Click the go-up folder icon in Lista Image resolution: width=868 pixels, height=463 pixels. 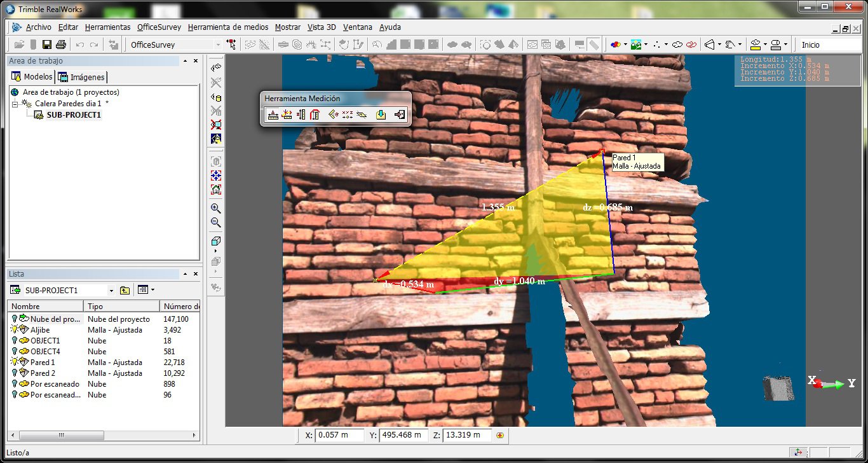tap(125, 291)
